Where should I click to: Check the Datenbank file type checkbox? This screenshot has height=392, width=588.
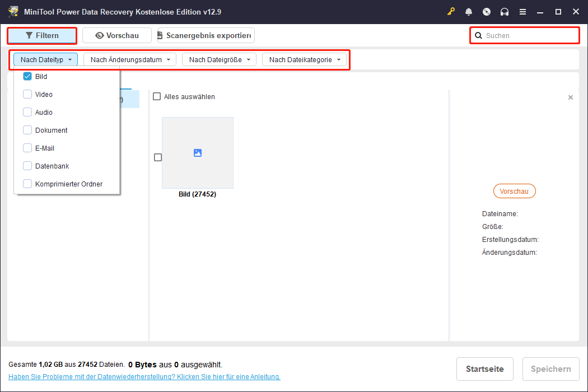click(27, 166)
